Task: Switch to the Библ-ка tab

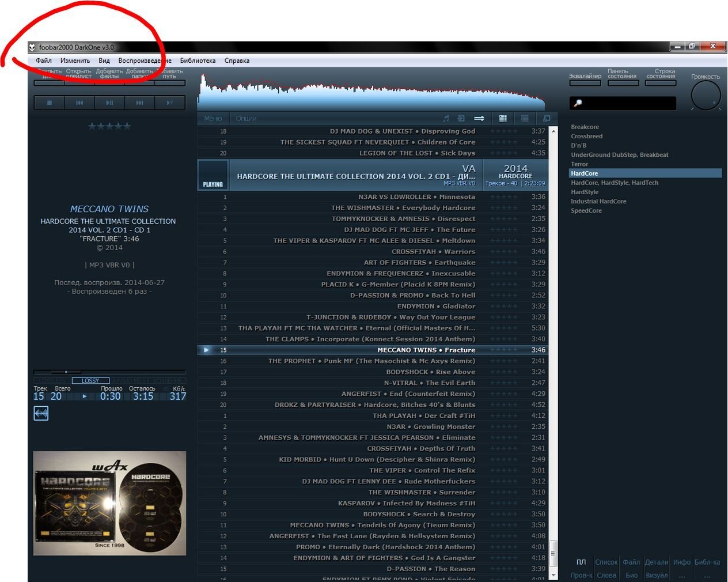Action: pos(707,562)
